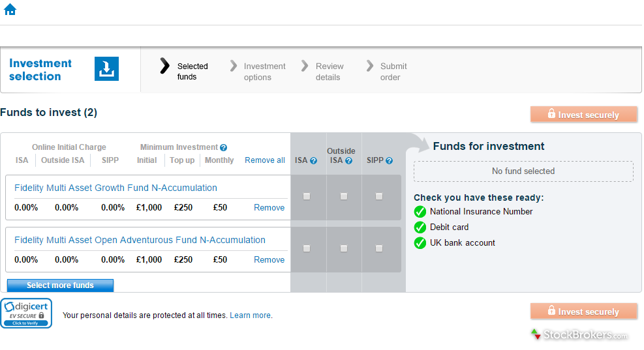Viewport: 644px width, 350px height.
Task: Tick SIPP checkbox for Open Adventurous Fund
Action: 379,249
